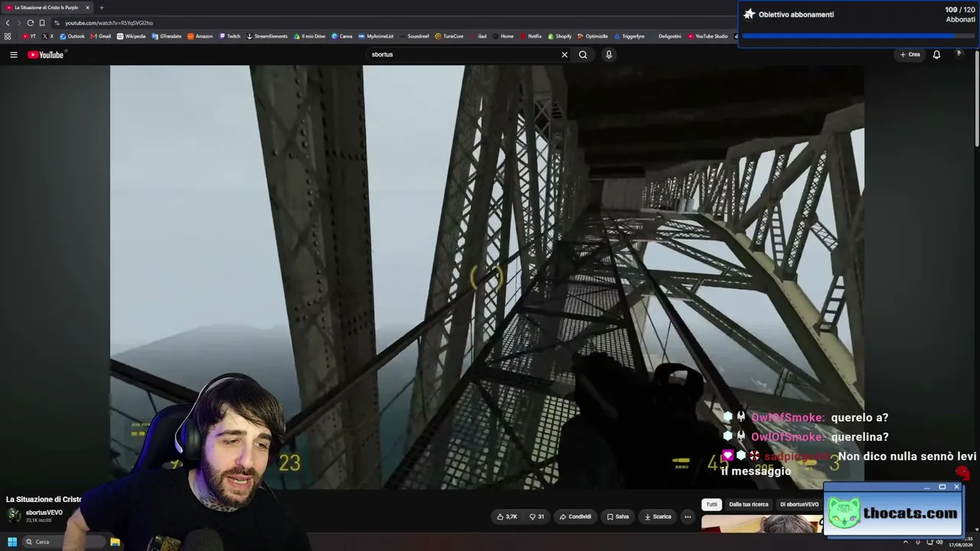Screen dimensions: 980x551
Task: Bookmark this page with the bookmark icon
Action: (x=41, y=23)
